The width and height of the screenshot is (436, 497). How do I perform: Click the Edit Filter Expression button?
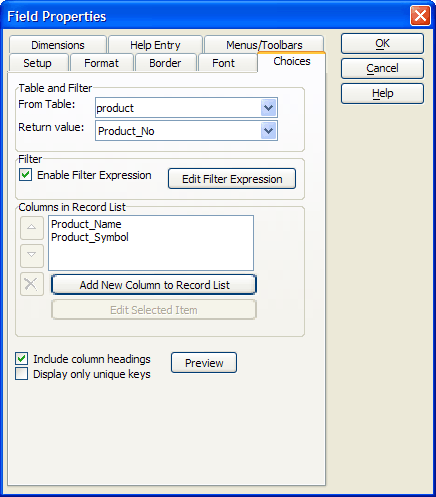(232, 179)
